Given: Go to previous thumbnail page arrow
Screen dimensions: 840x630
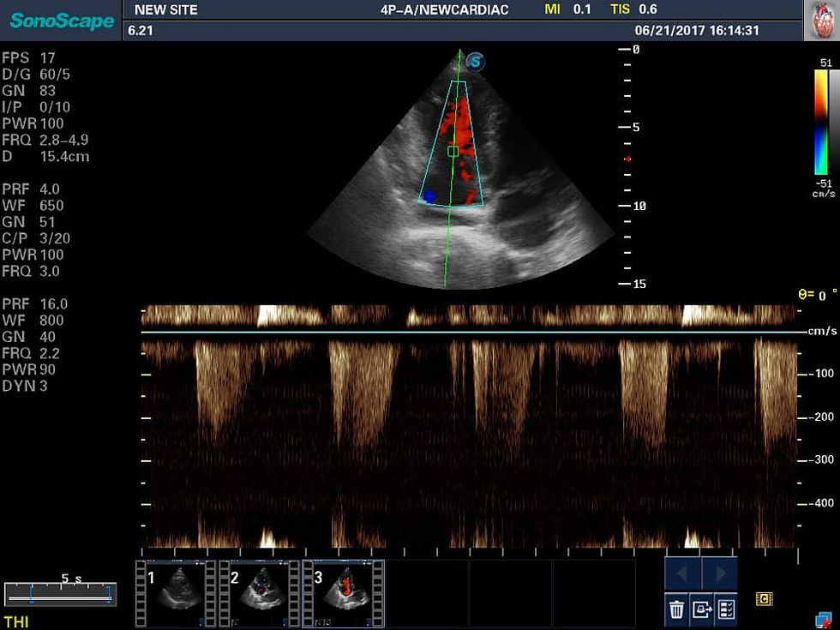Looking at the screenshot, I should [682, 573].
